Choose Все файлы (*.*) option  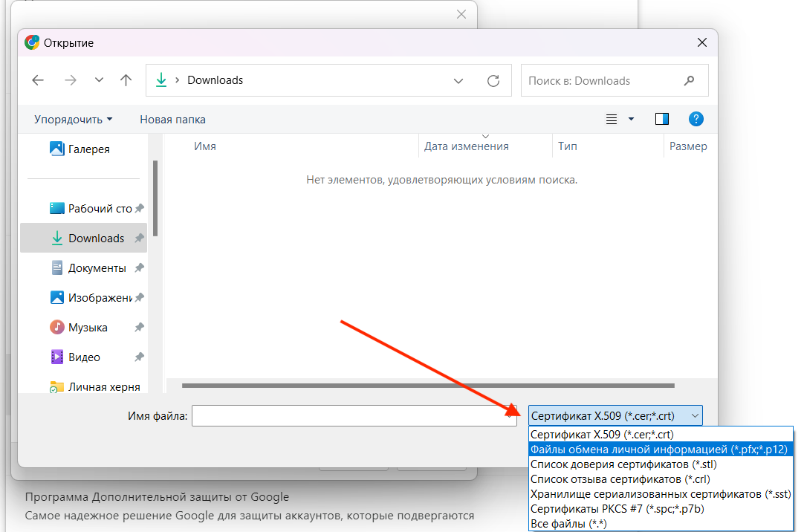(661, 524)
